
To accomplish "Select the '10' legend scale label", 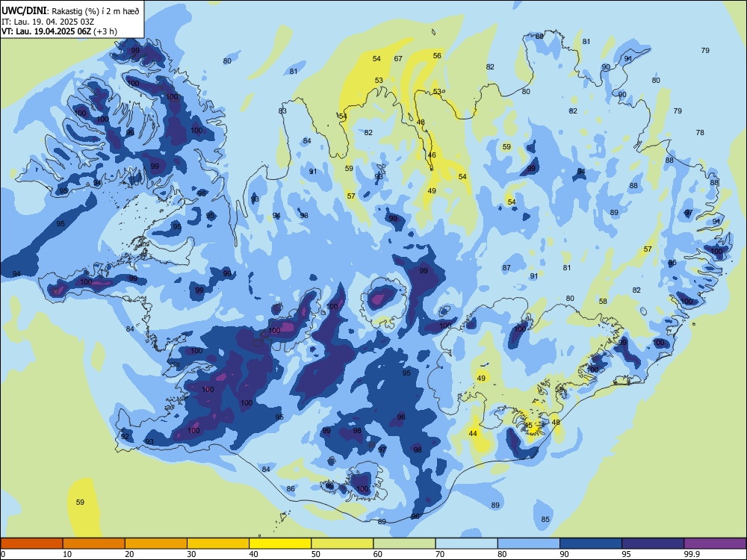I will point(67,554).
